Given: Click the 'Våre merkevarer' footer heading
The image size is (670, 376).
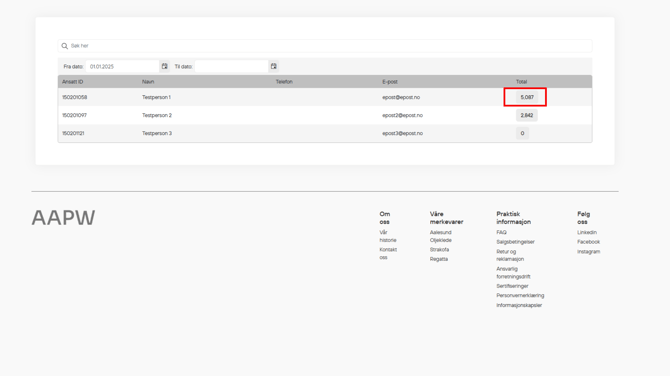Looking at the screenshot, I should click(447, 218).
